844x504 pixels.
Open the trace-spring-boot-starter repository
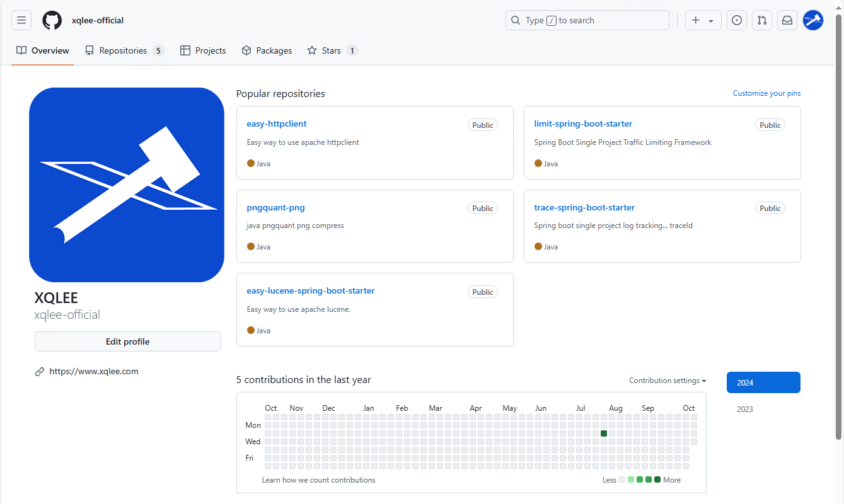point(584,208)
